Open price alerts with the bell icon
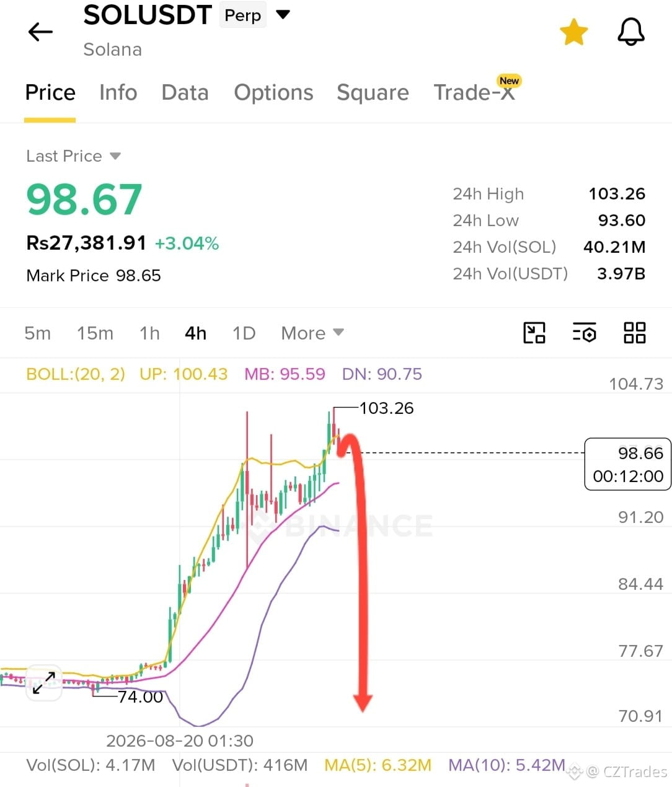Screen dimensions: 672x787 pyautogui.click(x=631, y=32)
